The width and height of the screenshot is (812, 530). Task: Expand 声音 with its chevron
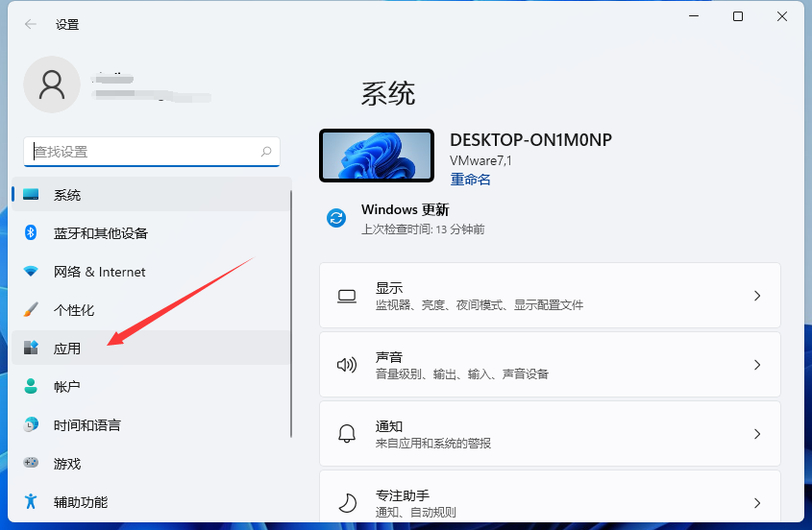[x=757, y=365]
